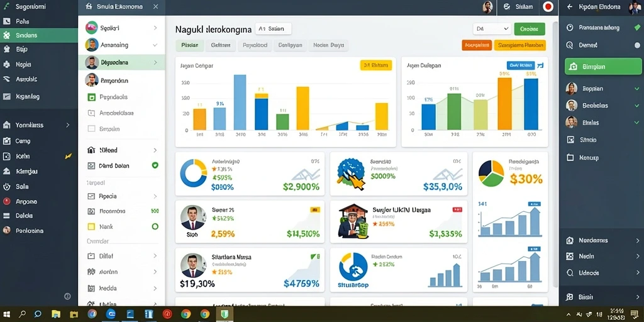644x322 pixels.
Task: Select the Sndans icon in dark sidebar
Action: tap(6, 35)
